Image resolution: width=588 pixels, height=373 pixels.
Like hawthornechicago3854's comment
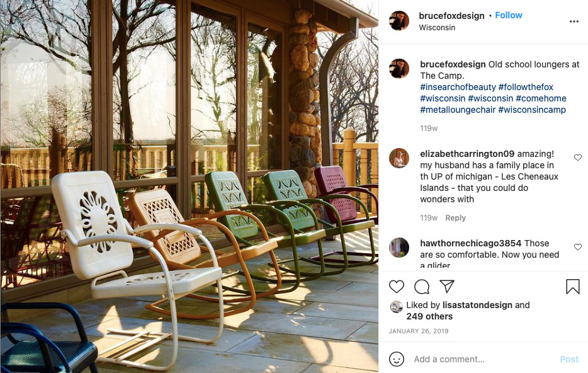click(578, 247)
